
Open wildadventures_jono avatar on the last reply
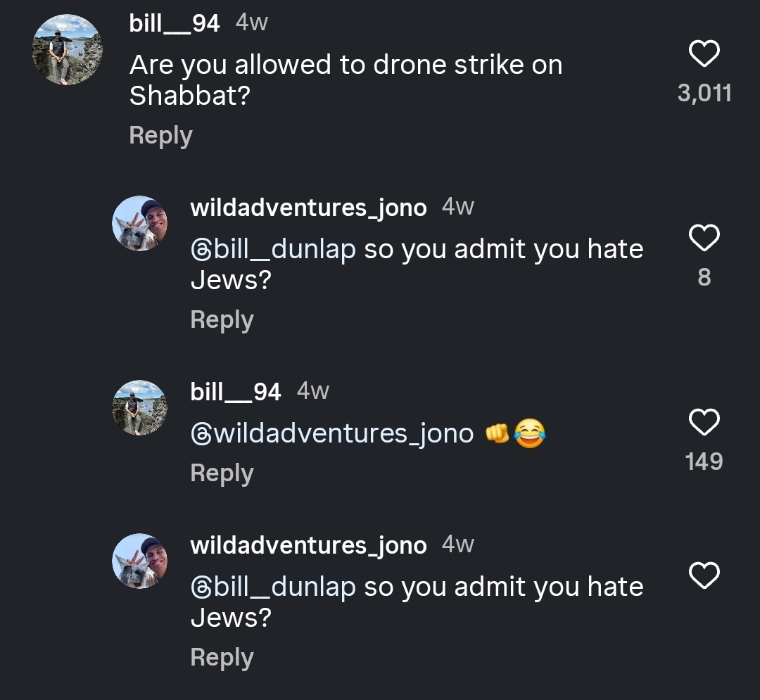tap(140, 561)
